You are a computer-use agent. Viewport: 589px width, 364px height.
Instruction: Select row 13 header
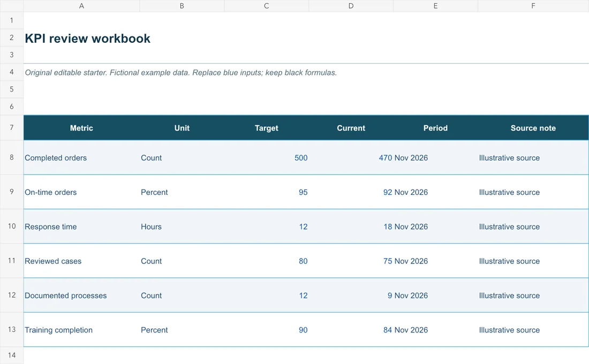[12, 329]
